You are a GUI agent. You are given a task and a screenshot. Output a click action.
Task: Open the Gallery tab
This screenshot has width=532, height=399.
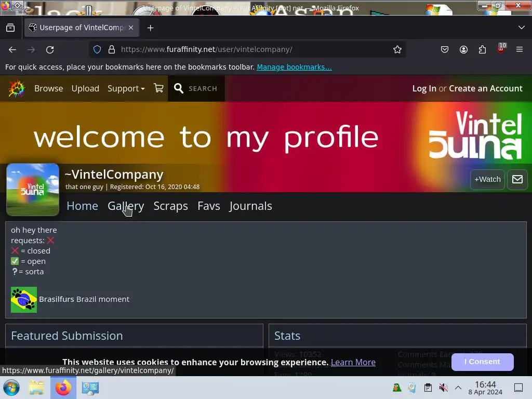click(126, 206)
